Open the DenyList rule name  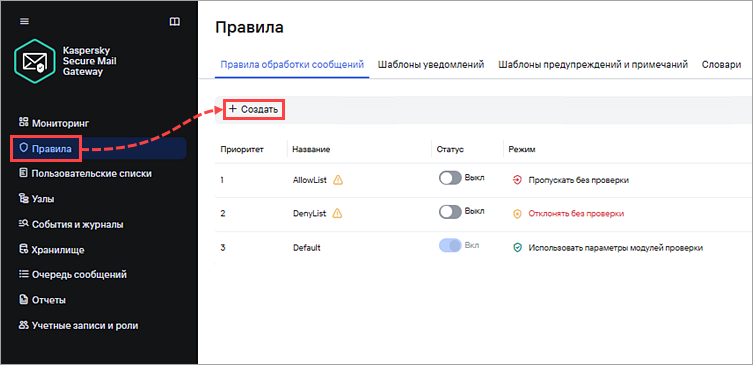point(309,214)
